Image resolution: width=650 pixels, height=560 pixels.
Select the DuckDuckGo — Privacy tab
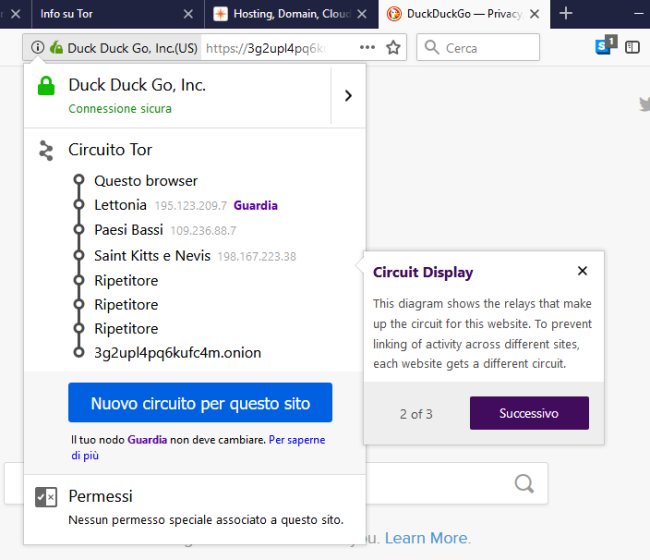coord(464,14)
